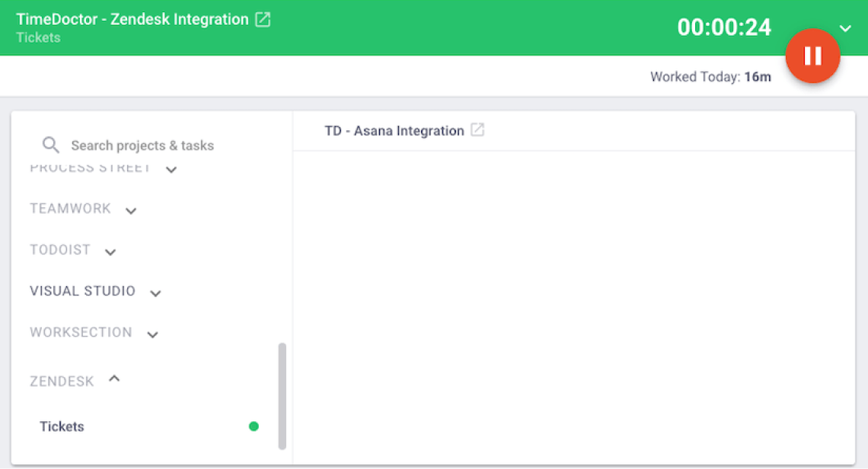Click the Zendesk section label
Image resolution: width=868 pixels, height=469 pixels.
coord(62,381)
